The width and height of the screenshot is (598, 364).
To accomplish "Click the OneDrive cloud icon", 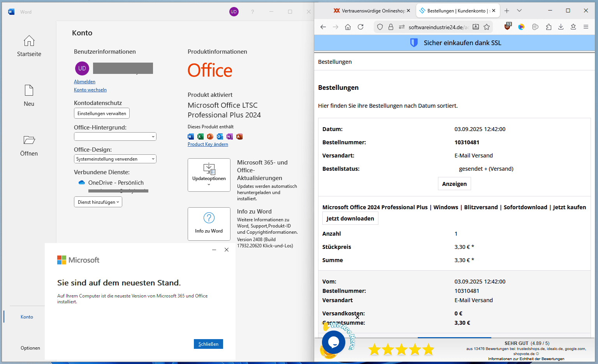I will point(82,182).
